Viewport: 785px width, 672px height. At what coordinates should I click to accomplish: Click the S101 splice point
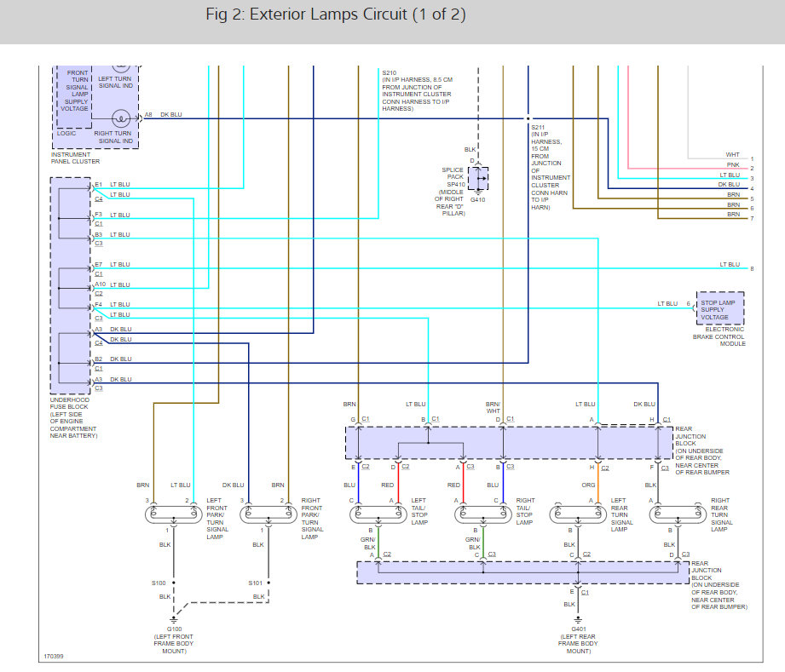click(x=268, y=583)
